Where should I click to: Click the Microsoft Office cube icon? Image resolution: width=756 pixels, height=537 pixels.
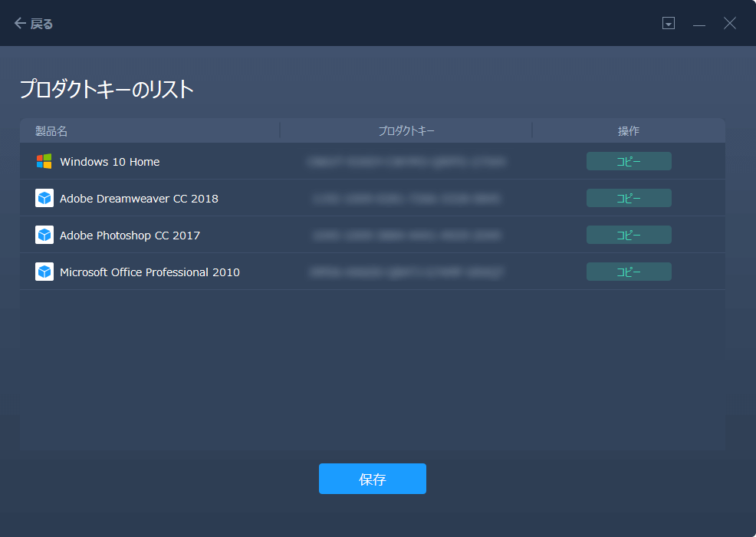pos(44,272)
